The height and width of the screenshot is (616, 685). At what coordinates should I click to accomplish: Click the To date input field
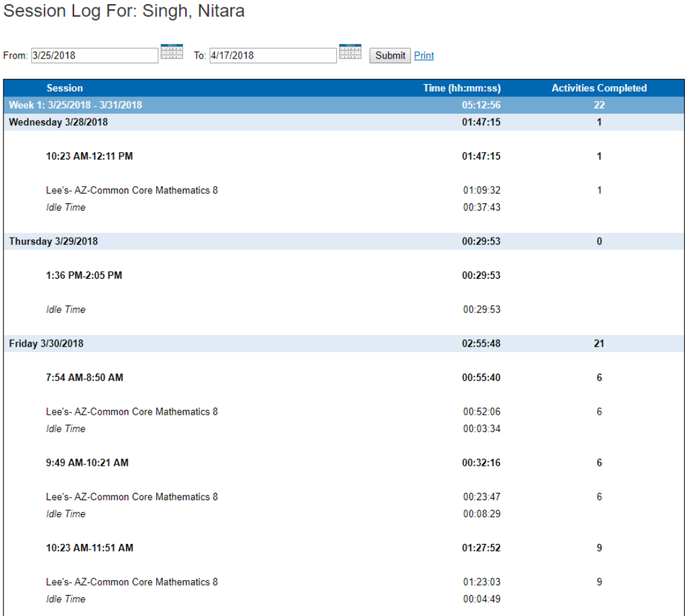click(273, 55)
